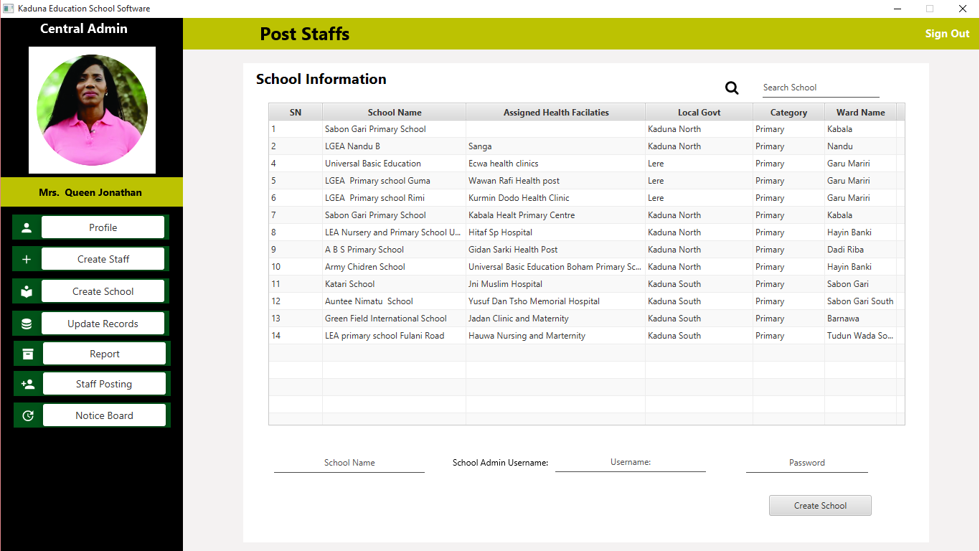Click the archive box icon beside Report

(x=28, y=354)
